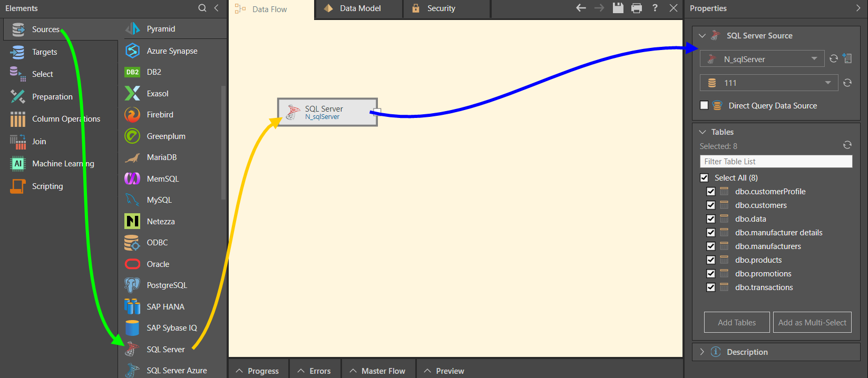Collapse the Elements panel
This screenshot has width=868, height=378.
coord(217,8)
